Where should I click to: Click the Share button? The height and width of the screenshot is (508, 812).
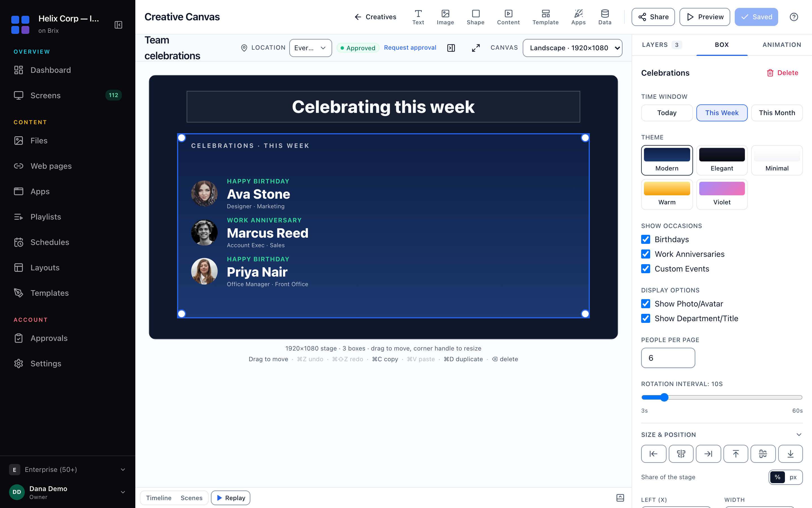653,17
